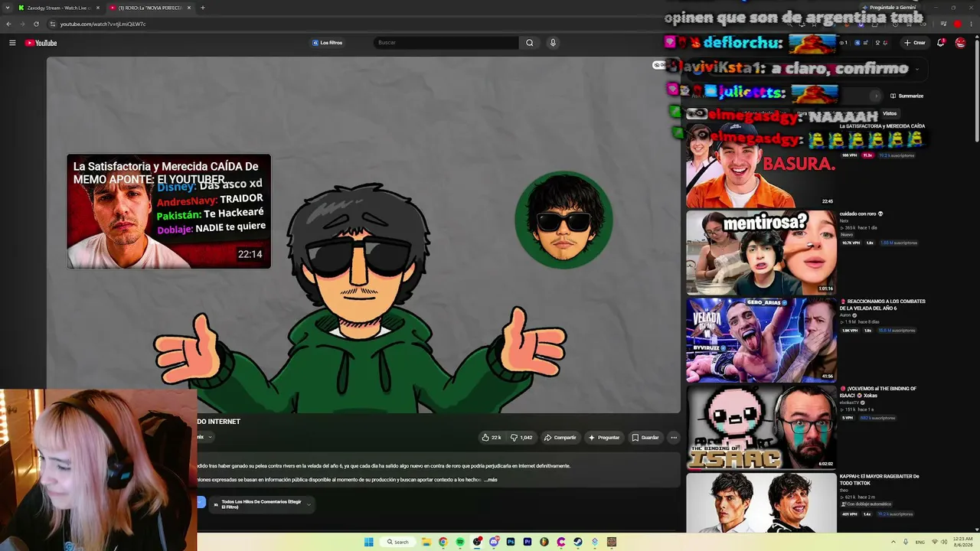
Task: Open the ENG language indicator
Action: 920,542
